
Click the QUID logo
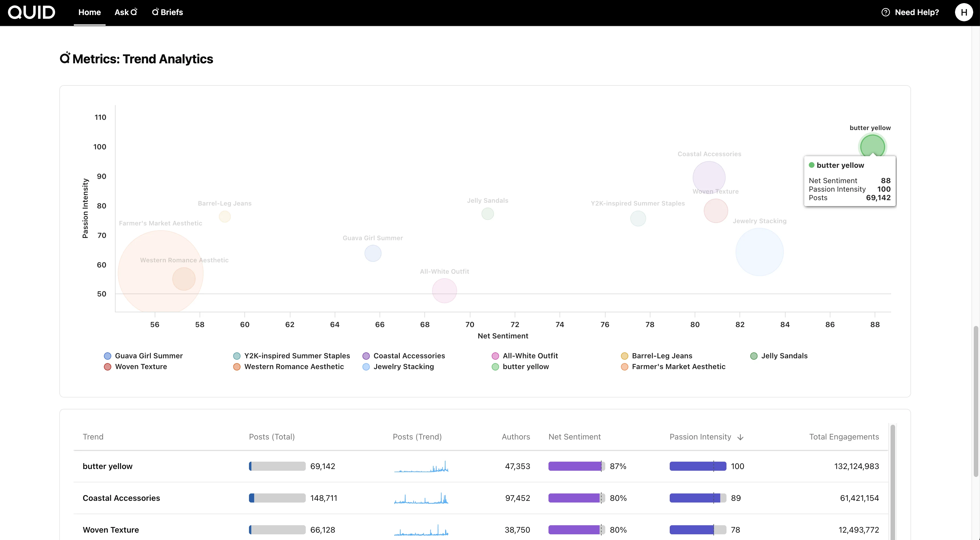tap(32, 12)
